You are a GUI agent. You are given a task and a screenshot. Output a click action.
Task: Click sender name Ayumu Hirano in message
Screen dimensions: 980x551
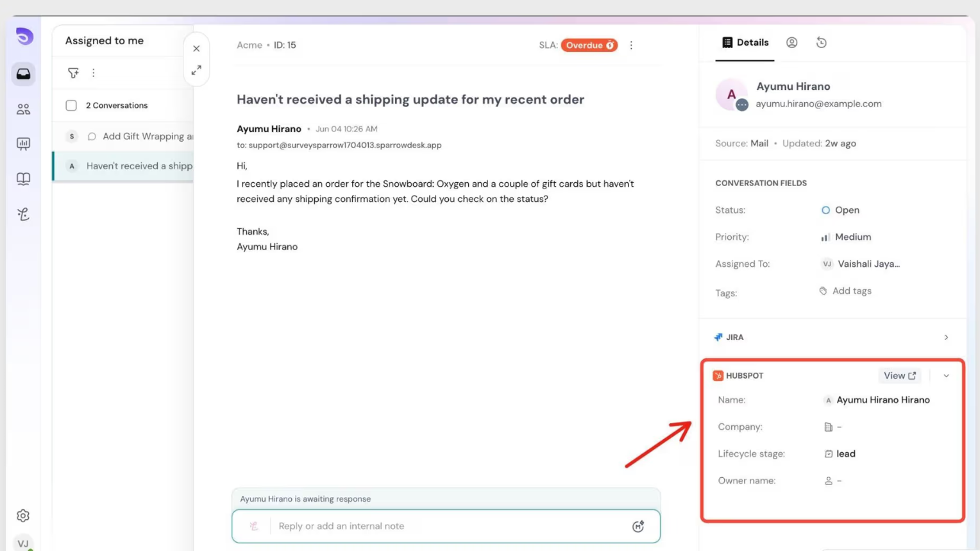269,129
